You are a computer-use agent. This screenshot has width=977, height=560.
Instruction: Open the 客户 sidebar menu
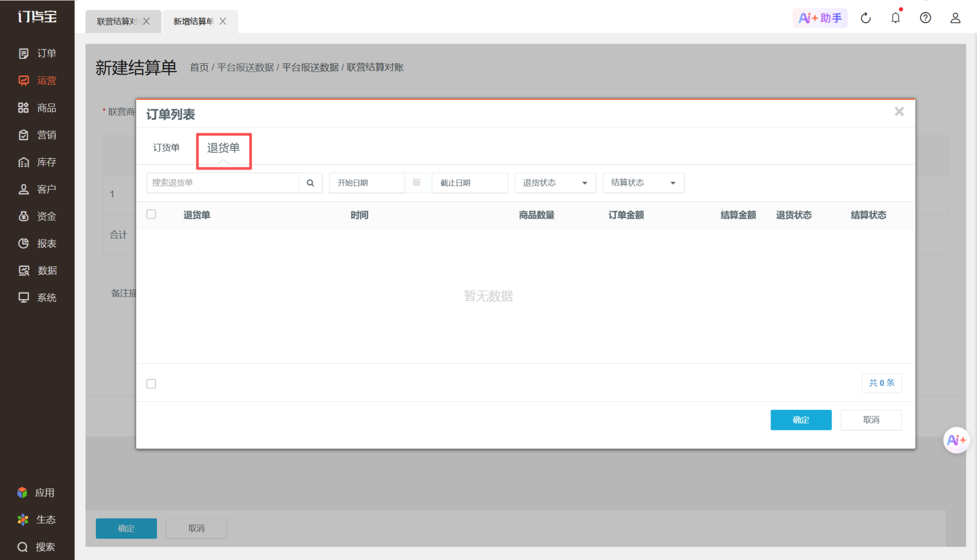pos(37,189)
